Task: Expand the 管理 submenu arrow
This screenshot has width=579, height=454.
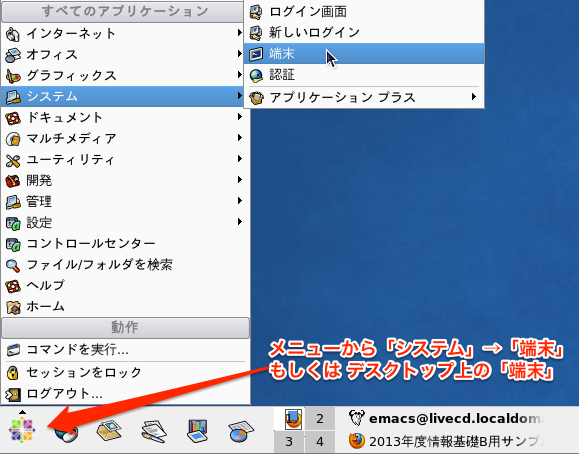Action: tap(240, 201)
